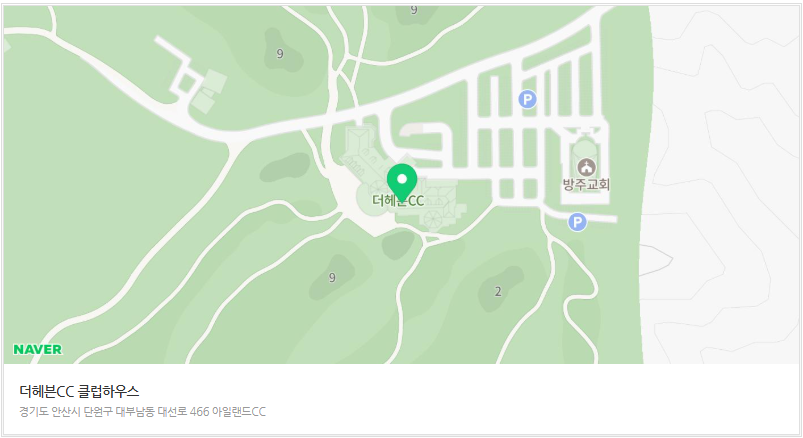This screenshot has height=438, width=803.
Task: Open the 더헤븐CC 클럽하우스 title link
Action: point(79,391)
